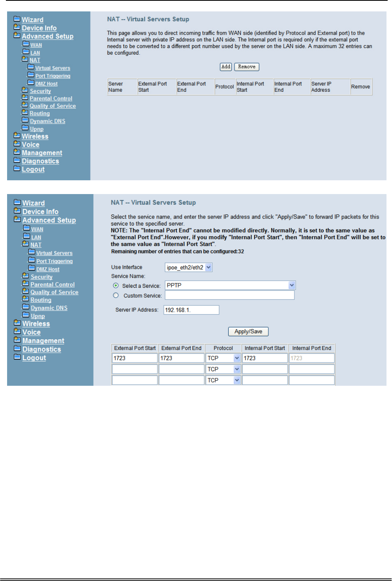Click folder icon beside Wizard in lower screenshot
Viewport: 392px width, 581px height.
coord(17,202)
